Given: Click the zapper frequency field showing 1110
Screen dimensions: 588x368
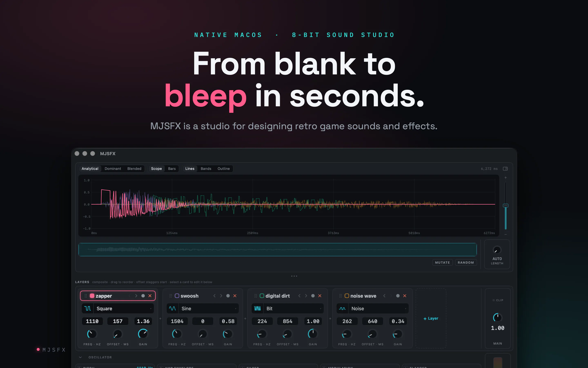Looking at the screenshot, I should click(92, 321).
